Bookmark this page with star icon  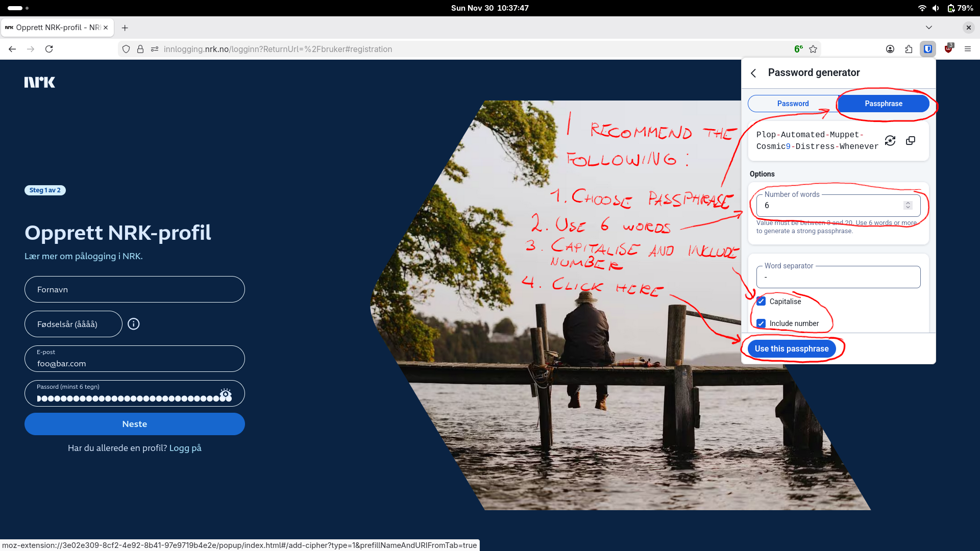coord(813,49)
